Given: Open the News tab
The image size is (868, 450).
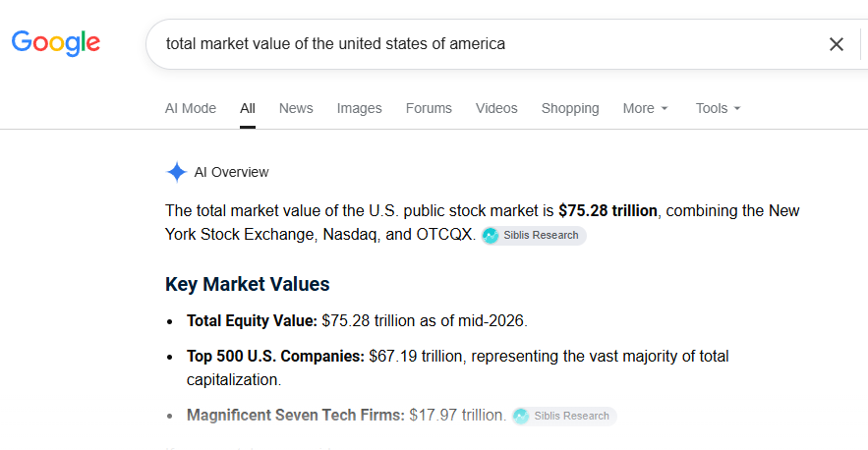Looking at the screenshot, I should click(x=296, y=108).
